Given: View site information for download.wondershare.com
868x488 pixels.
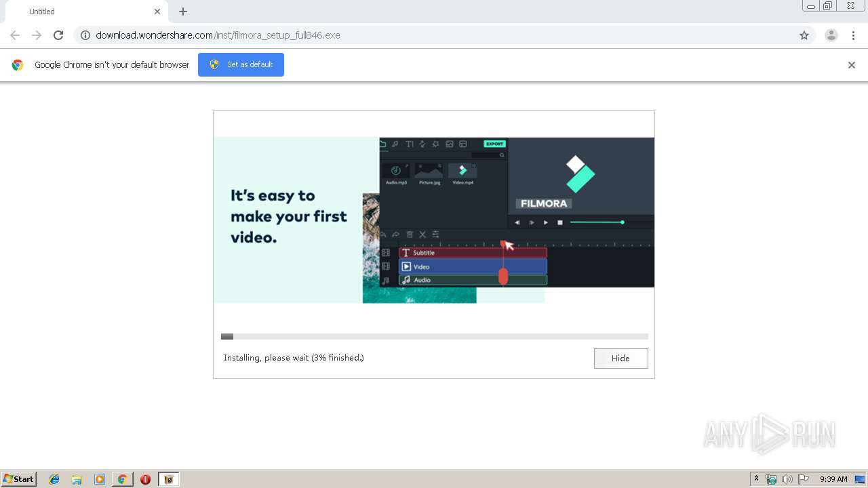Looking at the screenshot, I should point(85,35).
